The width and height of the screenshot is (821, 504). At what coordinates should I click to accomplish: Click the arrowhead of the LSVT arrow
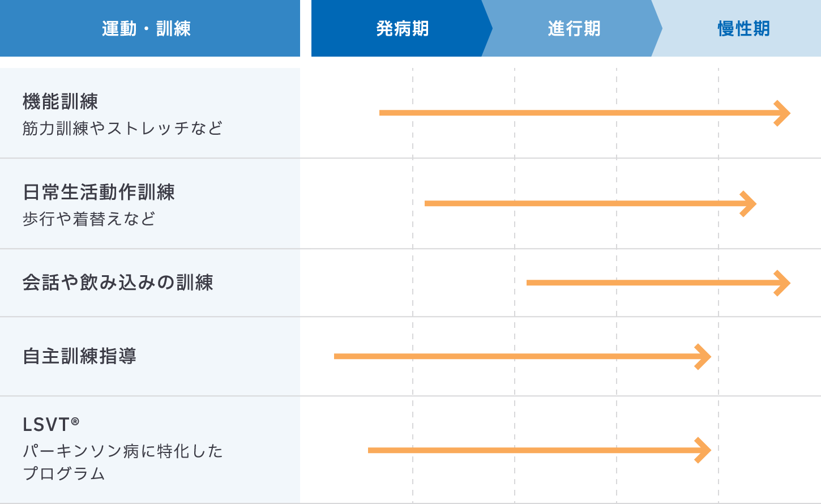coord(704,450)
